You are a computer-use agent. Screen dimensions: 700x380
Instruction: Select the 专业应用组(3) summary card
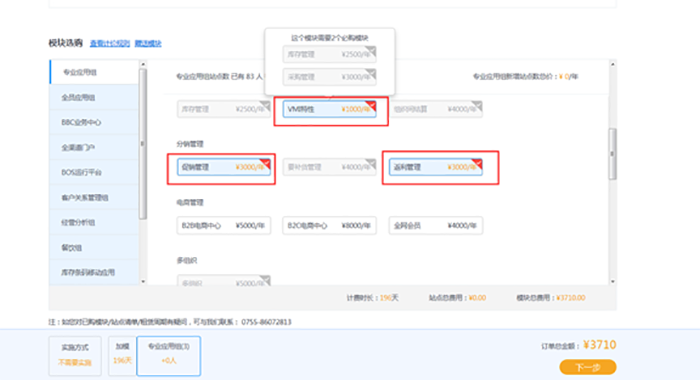click(169, 355)
